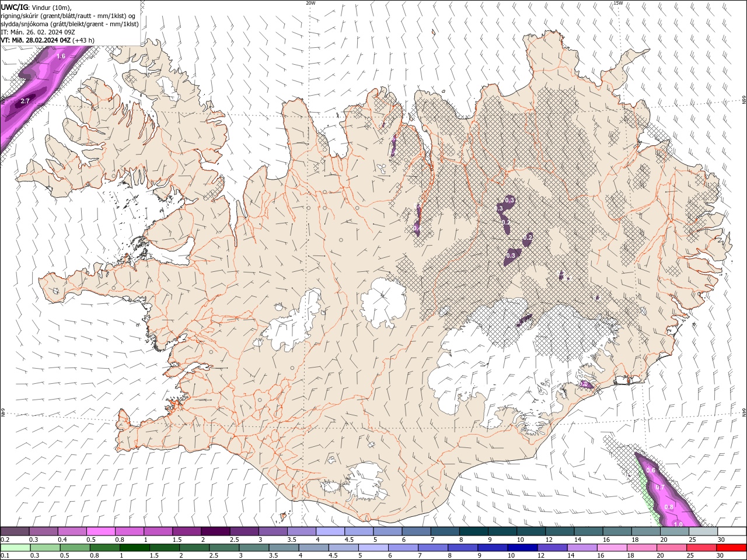Viewport: 747px width, 560px height.
Task: Select bottom legend swatch labeled 25
Action: (x=701, y=548)
